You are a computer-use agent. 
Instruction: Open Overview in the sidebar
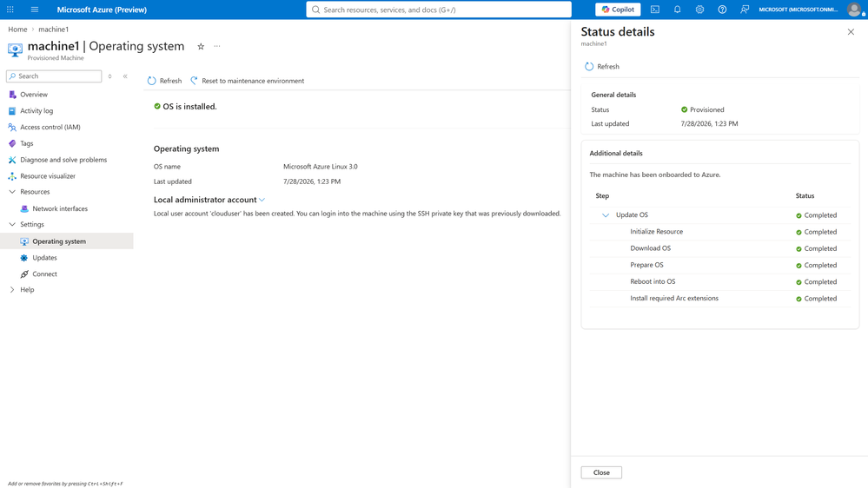pyautogui.click(x=34, y=95)
